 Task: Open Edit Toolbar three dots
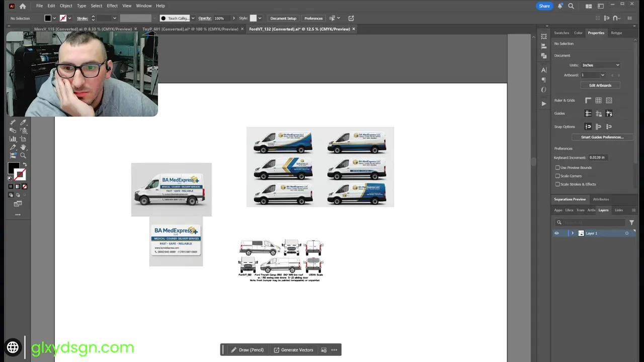point(18,215)
